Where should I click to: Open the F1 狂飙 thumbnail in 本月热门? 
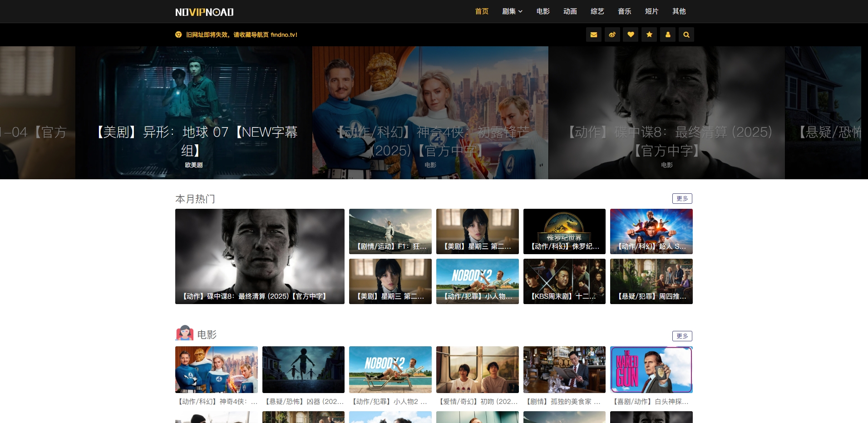point(390,231)
